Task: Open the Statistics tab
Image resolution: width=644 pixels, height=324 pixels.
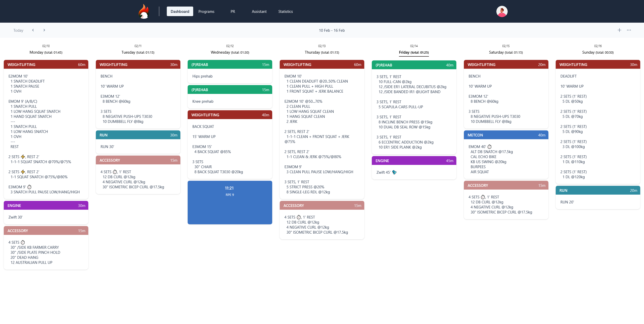Action: pos(285,11)
